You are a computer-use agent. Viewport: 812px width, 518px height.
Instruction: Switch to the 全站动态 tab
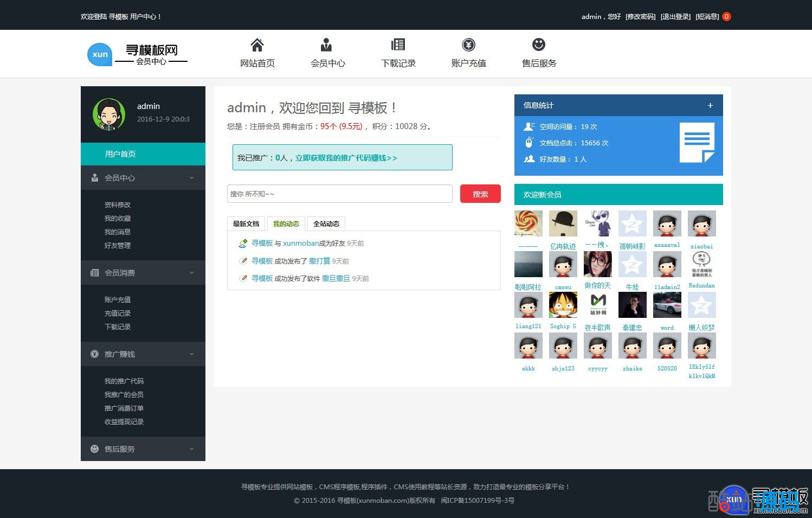pyautogui.click(x=326, y=223)
